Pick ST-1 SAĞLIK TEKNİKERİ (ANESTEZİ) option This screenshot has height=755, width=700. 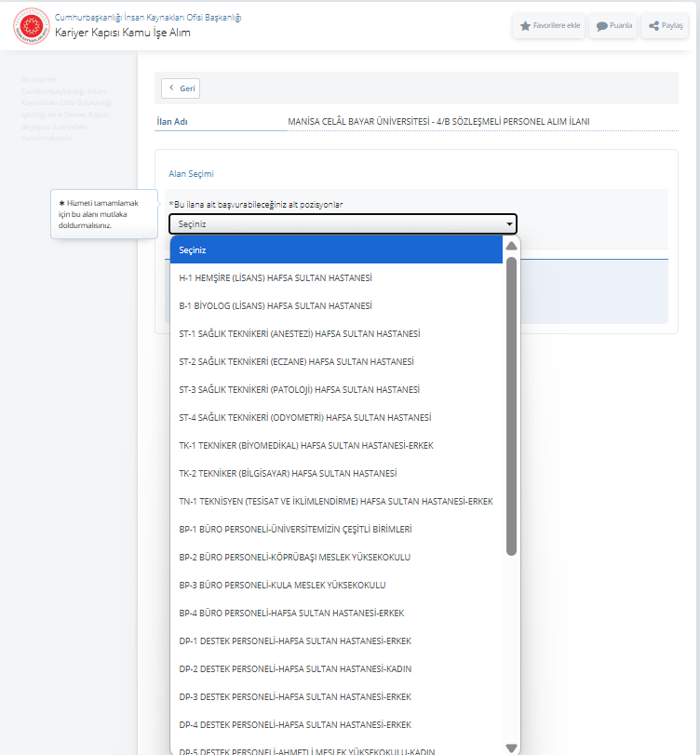[336, 333]
